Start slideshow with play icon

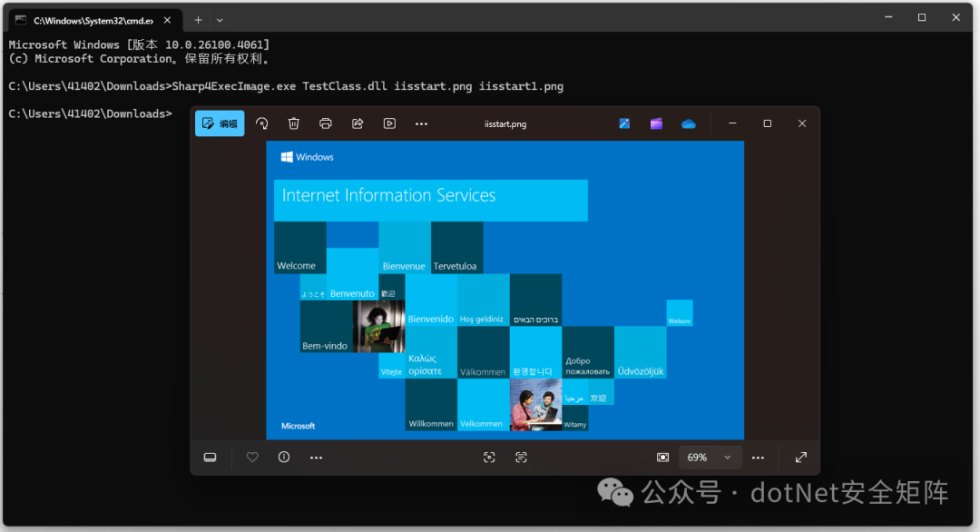coord(389,123)
